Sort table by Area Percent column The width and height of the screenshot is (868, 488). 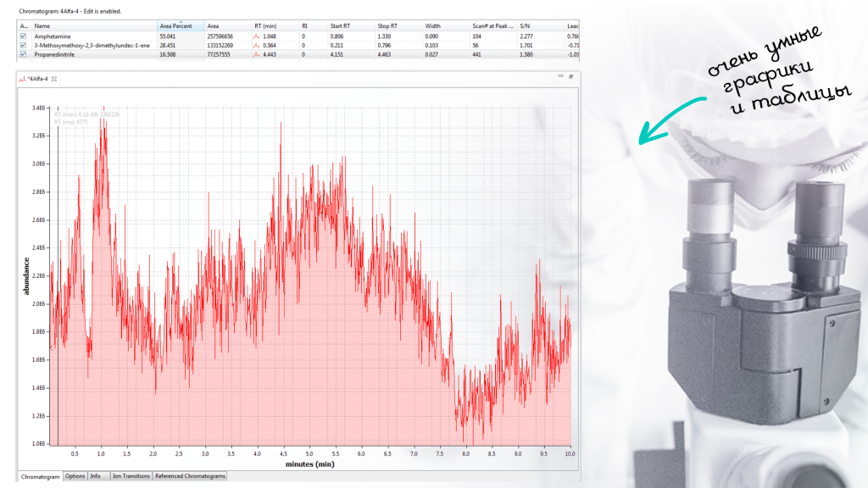(176, 26)
